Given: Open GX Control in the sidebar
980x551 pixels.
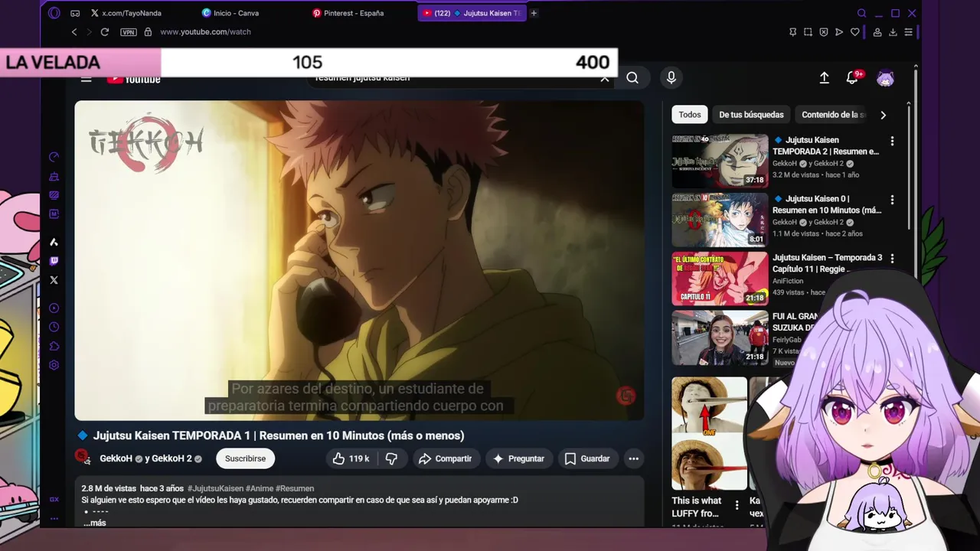Looking at the screenshot, I should pos(54,157).
